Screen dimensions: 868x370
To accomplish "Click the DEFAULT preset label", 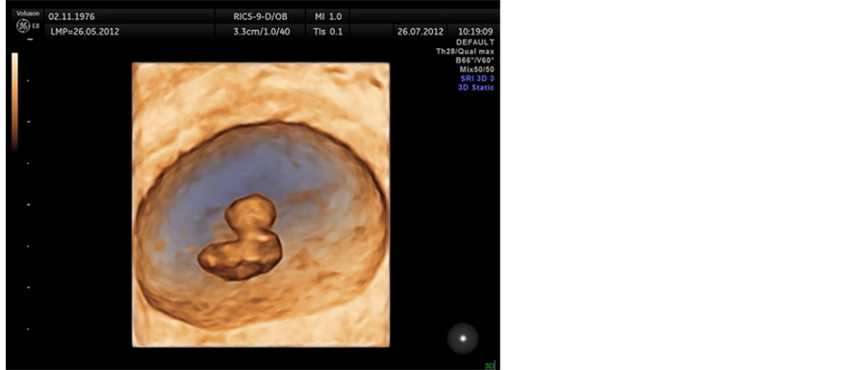I will (475, 42).
